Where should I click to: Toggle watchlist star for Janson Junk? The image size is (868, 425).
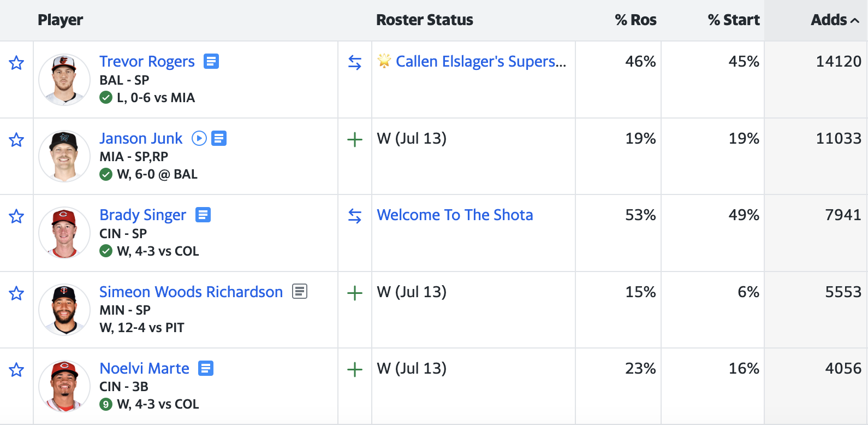(16, 140)
